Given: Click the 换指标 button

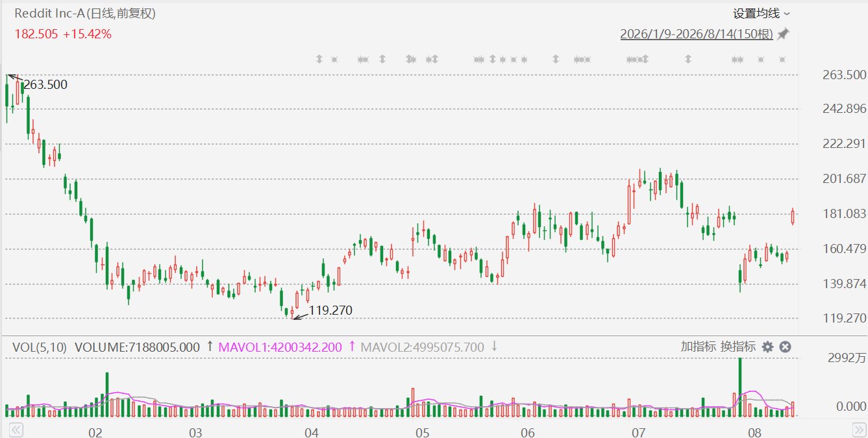Looking at the screenshot, I should [738, 347].
